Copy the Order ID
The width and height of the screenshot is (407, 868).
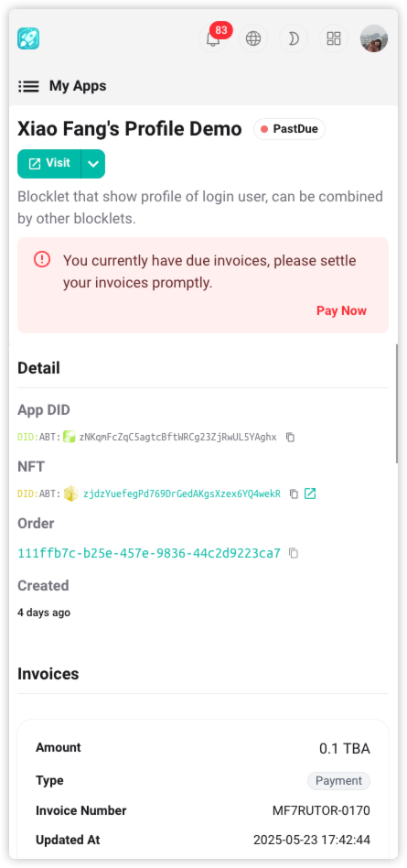pyautogui.click(x=294, y=553)
